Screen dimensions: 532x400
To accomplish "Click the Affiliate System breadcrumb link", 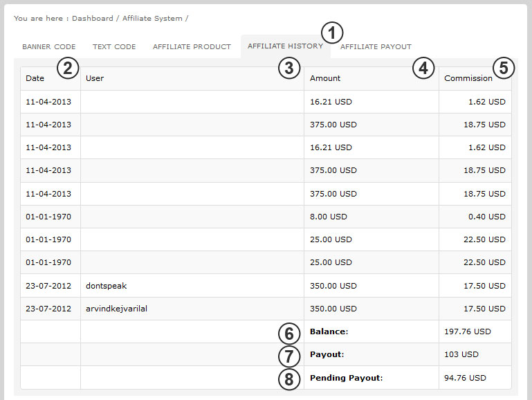I will coord(152,18).
